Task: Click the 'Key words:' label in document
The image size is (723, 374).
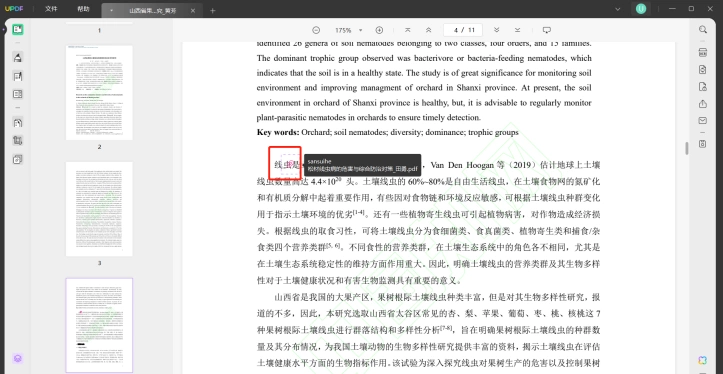Action: click(278, 132)
